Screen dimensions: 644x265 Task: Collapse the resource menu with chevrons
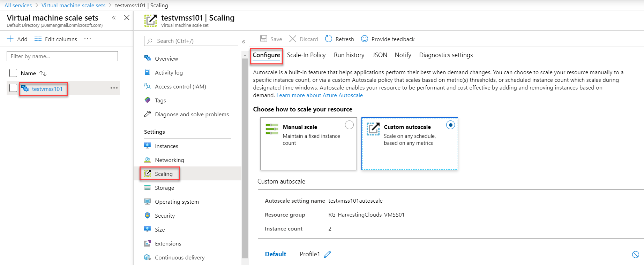[244, 41]
